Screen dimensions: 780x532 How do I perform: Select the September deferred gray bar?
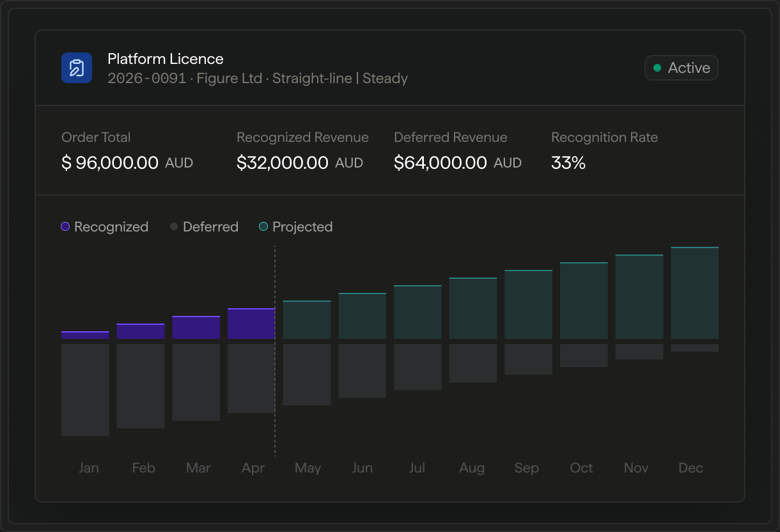(x=528, y=359)
